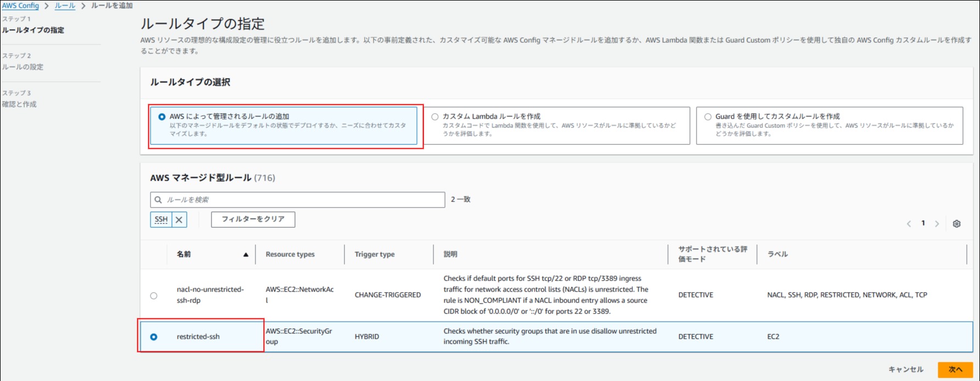
Task: Go to previous results page arrow
Action: pos(909,224)
